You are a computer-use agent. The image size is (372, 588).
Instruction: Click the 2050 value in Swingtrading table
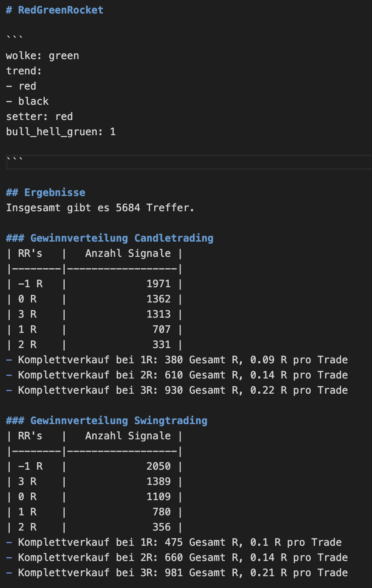(x=159, y=466)
